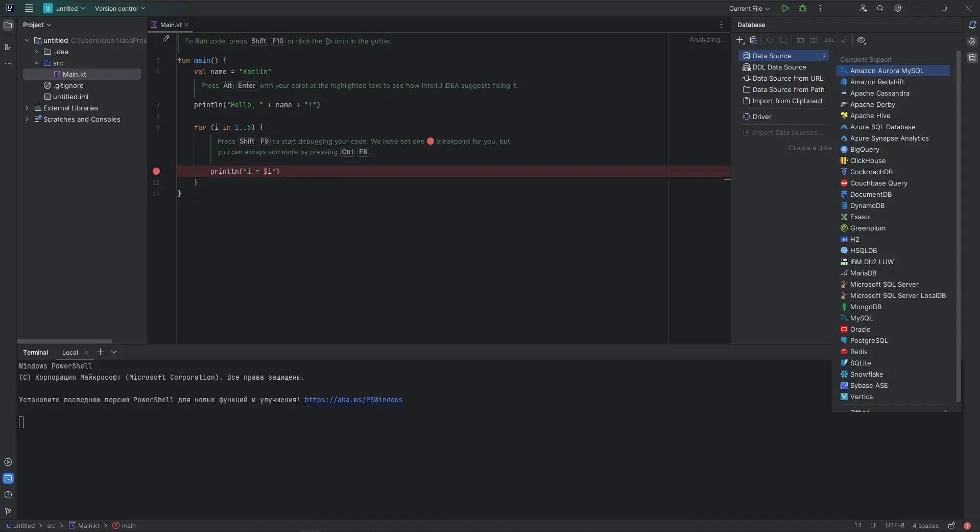Open the IDE settings gear icon
Image resolution: width=980 pixels, height=532 pixels.
point(897,8)
